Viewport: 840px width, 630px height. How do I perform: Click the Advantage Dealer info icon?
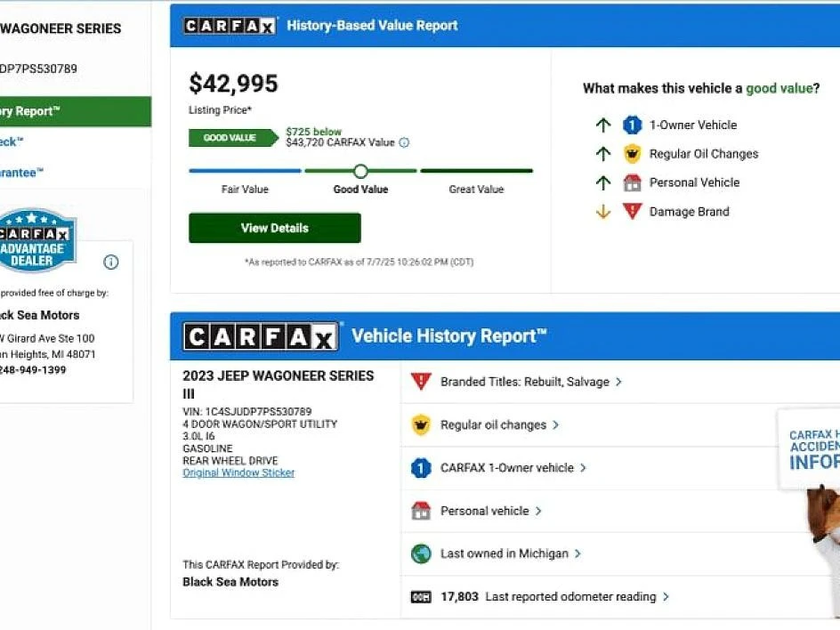(x=111, y=262)
